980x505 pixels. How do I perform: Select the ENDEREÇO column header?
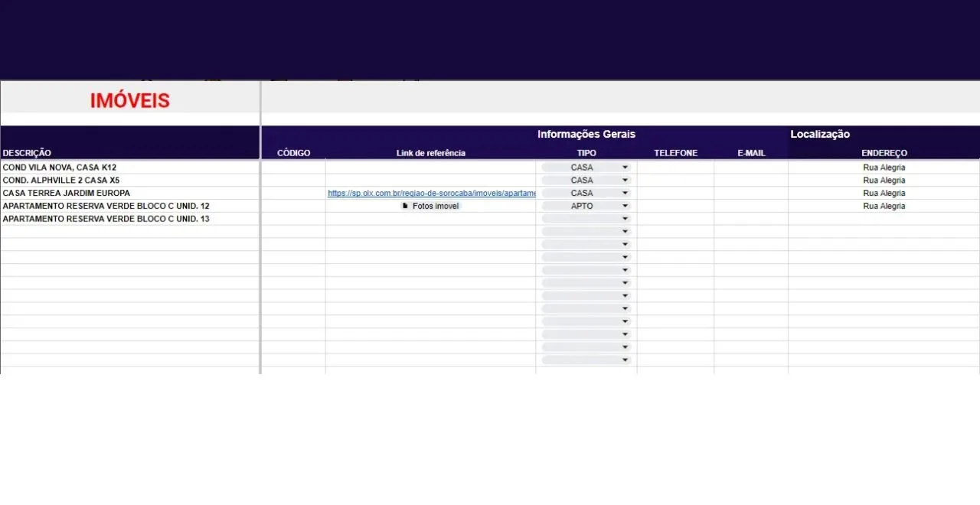(884, 153)
